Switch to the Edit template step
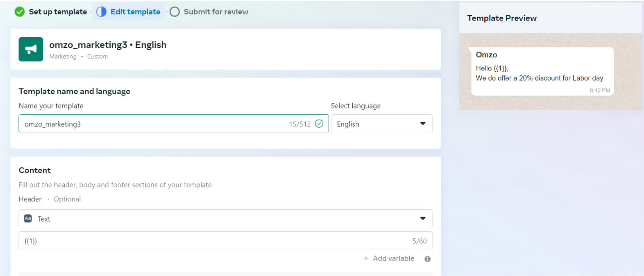Image resolution: width=644 pixels, height=276 pixels. 135,12
